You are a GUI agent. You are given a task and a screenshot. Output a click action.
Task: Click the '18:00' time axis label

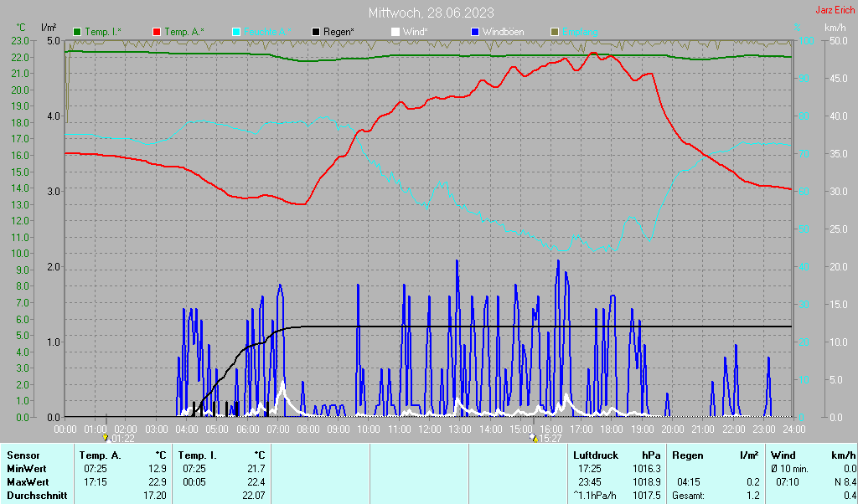(612, 429)
